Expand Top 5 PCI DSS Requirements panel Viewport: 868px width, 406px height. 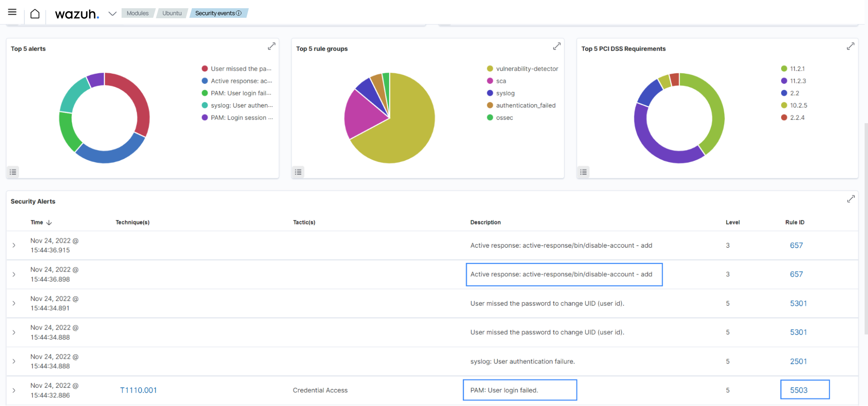pos(850,46)
